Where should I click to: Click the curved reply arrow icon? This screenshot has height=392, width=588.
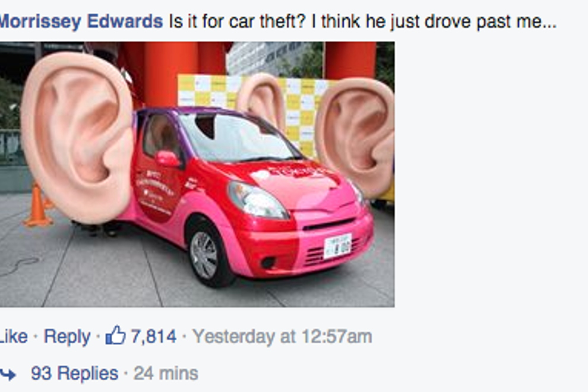pyautogui.click(x=8, y=374)
